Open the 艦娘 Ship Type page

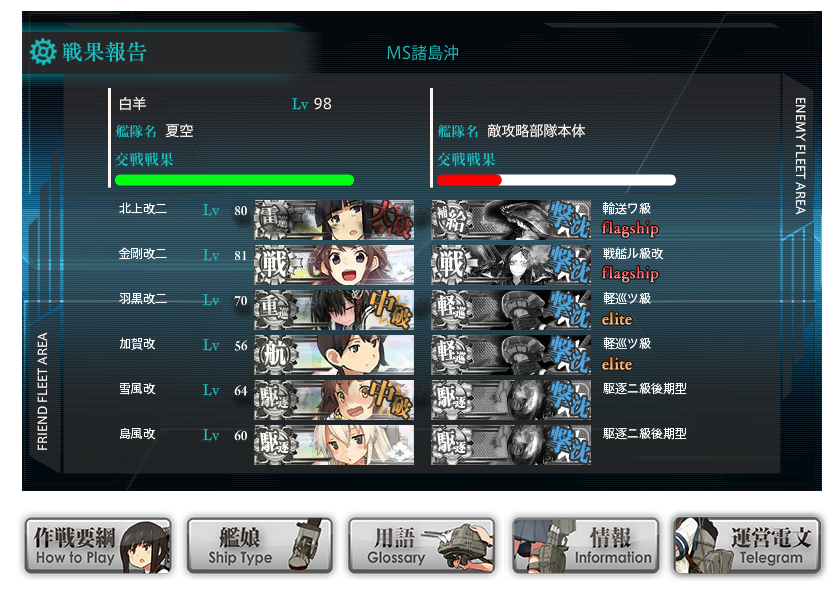(x=260, y=545)
